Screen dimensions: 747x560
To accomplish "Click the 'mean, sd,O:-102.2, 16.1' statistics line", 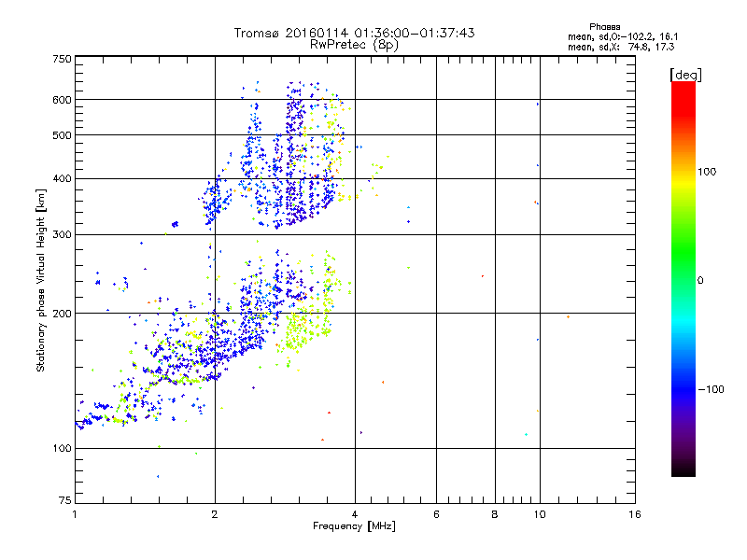I will [x=623, y=37].
